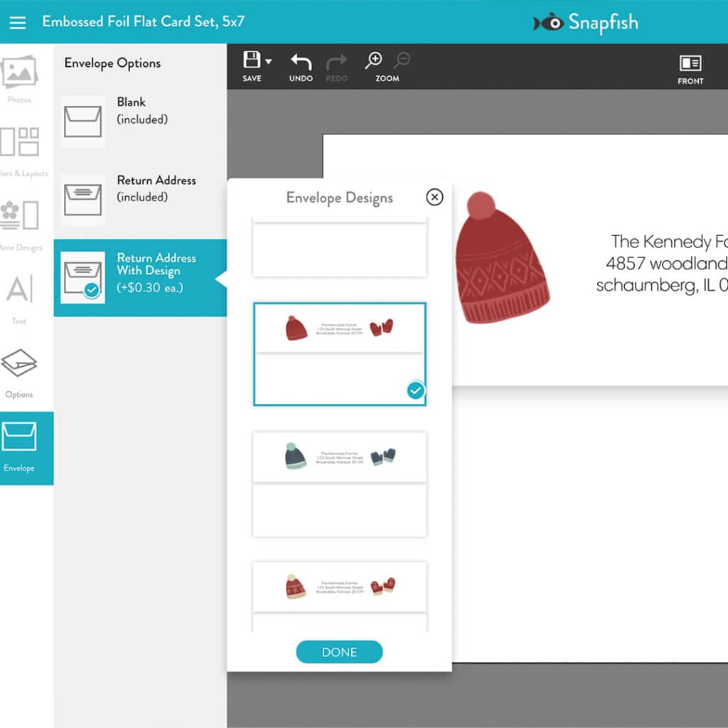The height and width of the screenshot is (728, 728).
Task: Open the Colors & Layouts panel
Action: point(19,151)
